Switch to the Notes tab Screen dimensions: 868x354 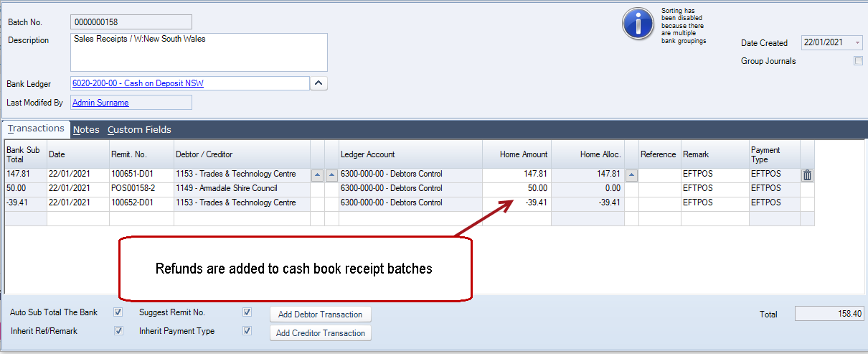pos(86,130)
